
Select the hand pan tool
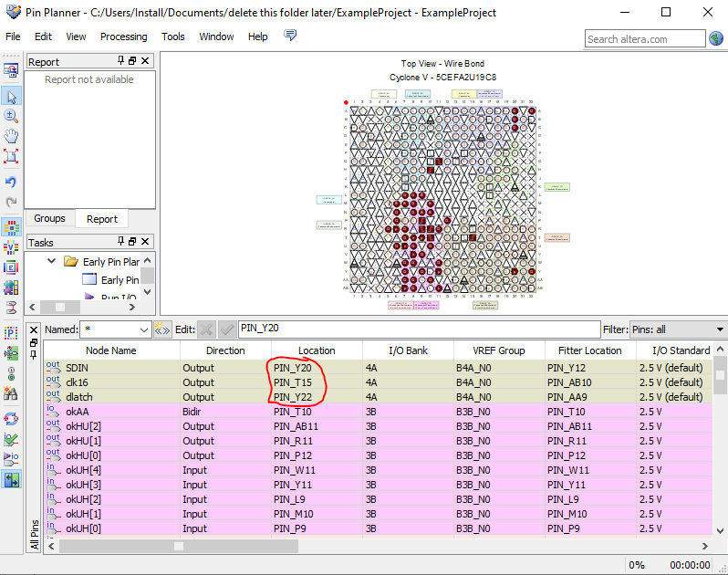(x=12, y=136)
